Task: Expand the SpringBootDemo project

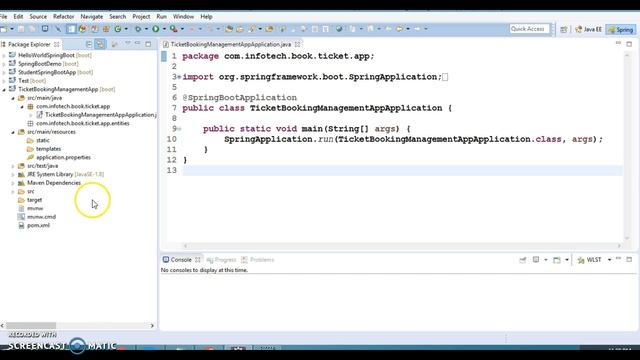Action: (x=4, y=64)
